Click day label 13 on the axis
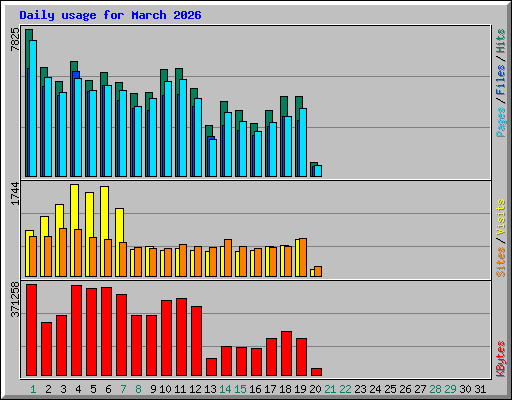Image resolution: width=512 pixels, height=400 pixels. click(210, 389)
